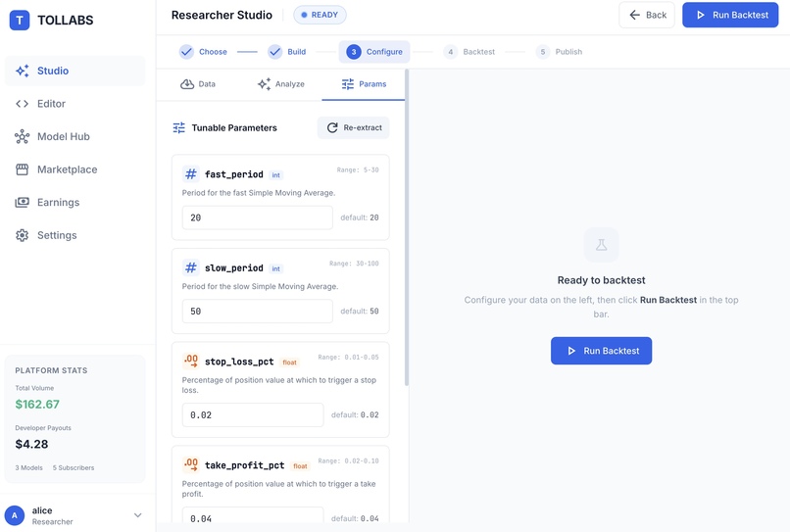Click the Model Hub network icon

point(23,136)
